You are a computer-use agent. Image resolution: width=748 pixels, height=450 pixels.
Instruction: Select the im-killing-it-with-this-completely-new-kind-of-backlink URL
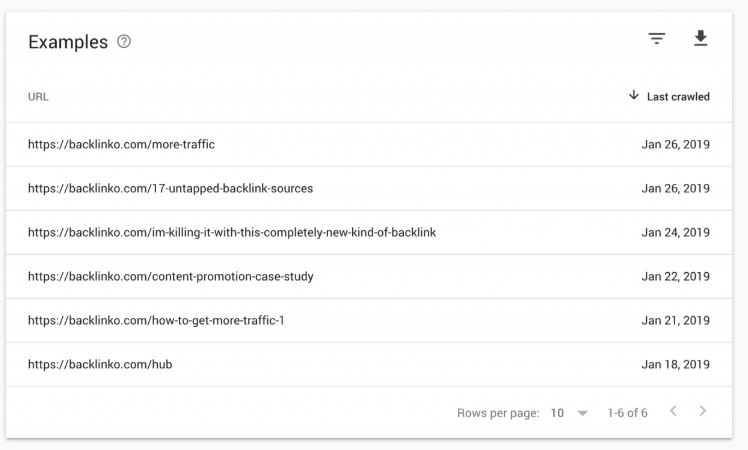coord(232,232)
